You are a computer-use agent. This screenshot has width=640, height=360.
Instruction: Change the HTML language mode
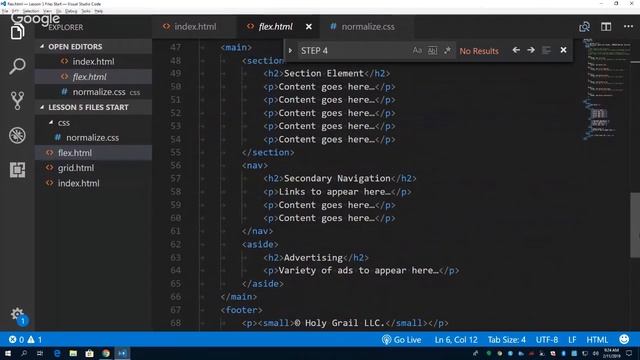pyautogui.click(x=597, y=340)
